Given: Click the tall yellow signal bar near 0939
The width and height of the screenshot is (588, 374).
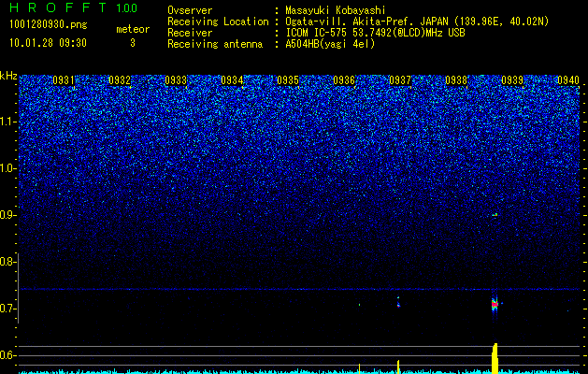Looking at the screenshot, I should tap(495, 359).
